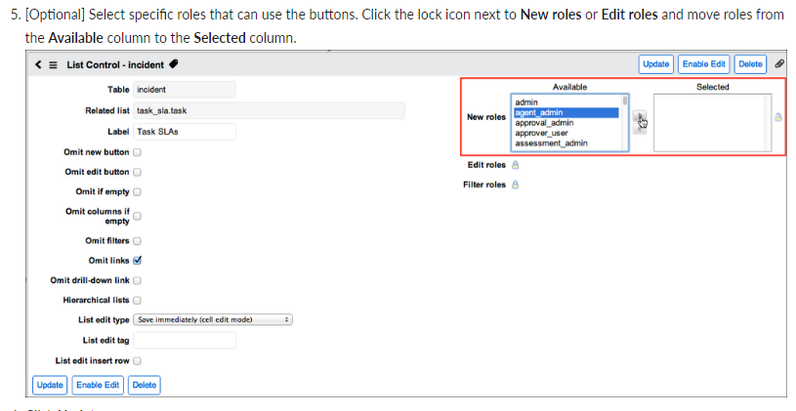Uncheck the Omit links checkbox
This screenshot has height=411, width=796.
137,260
